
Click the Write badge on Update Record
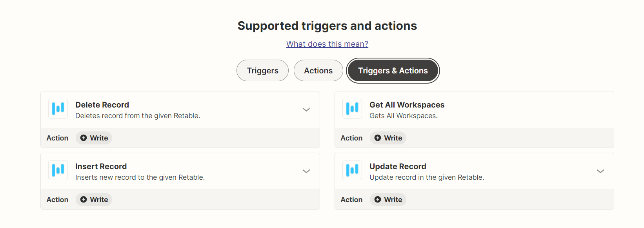click(388, 199)
